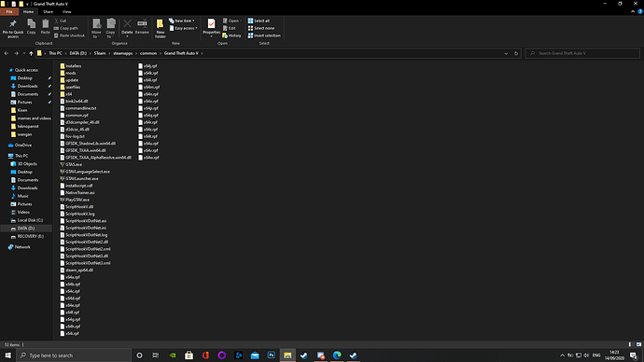The height and width of the screenshot is (362, 644).
Task: Select Quick access in navigation pane
Action: pyautogui.click(x=26, y=70)
